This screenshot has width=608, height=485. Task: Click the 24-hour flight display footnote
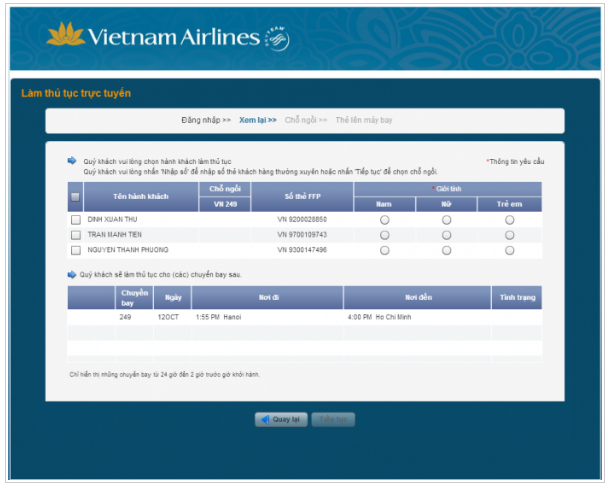165,375
